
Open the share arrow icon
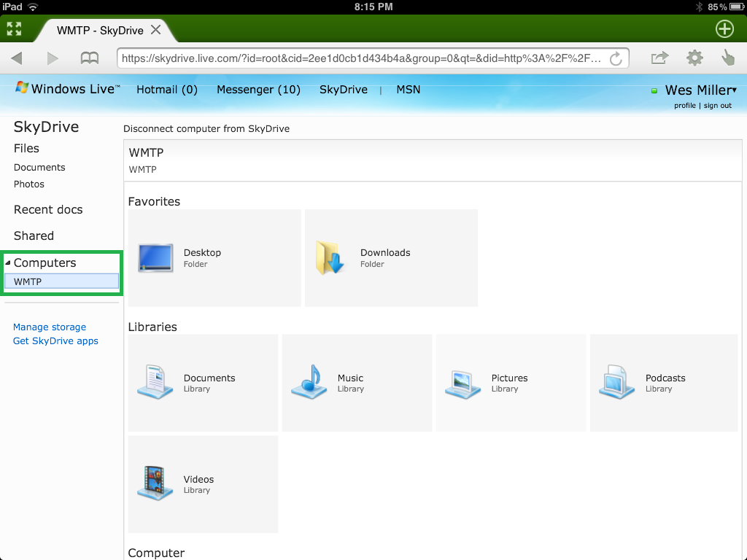pyautogui.click(x=659, y=58)
